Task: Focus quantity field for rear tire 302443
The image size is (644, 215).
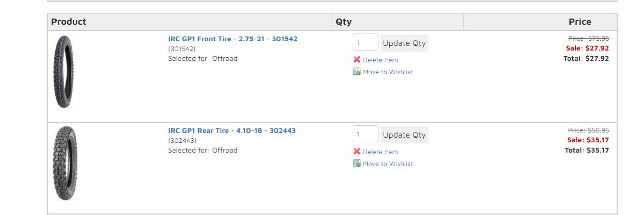Action: click(x=366, y=134)
